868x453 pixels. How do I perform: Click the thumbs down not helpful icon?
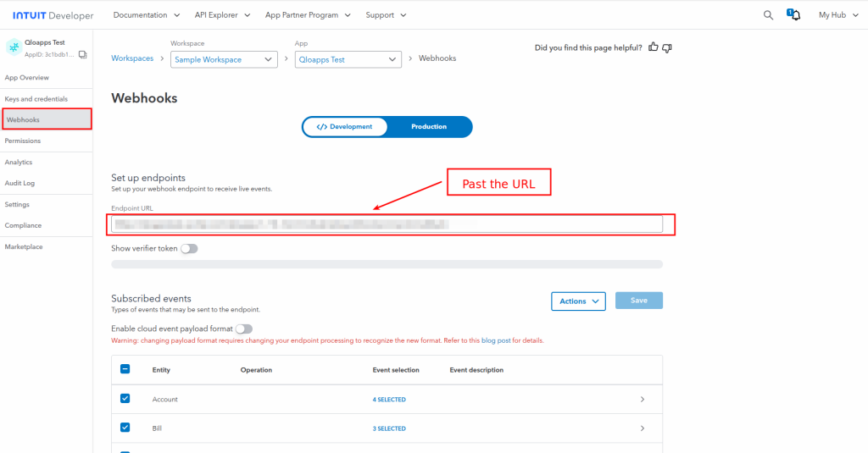(x=667, y=48)
